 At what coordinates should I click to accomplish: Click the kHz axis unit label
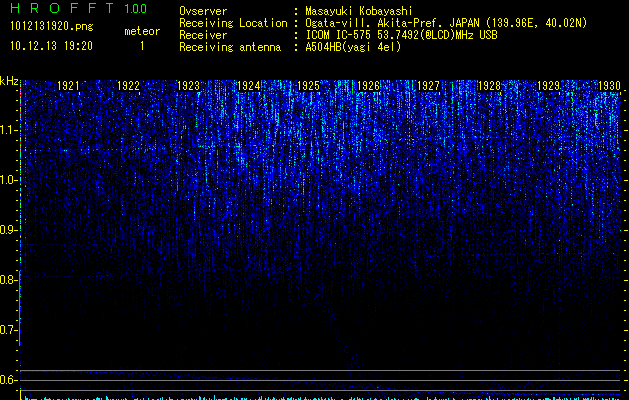coord(9,81)
